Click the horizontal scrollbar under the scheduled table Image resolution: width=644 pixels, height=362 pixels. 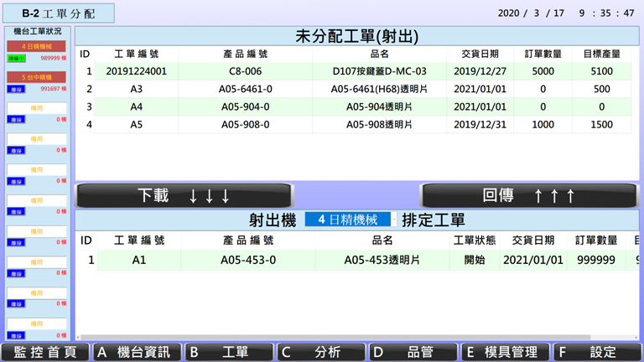[x=352, y=337]
